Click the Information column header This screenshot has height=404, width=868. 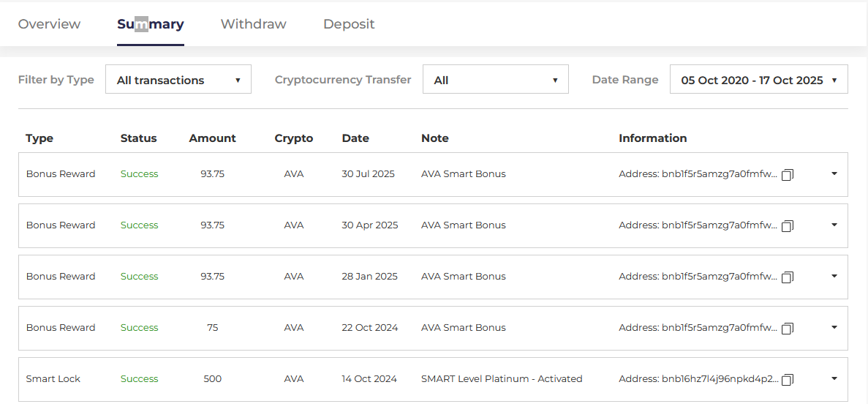[x=653, y=138]
